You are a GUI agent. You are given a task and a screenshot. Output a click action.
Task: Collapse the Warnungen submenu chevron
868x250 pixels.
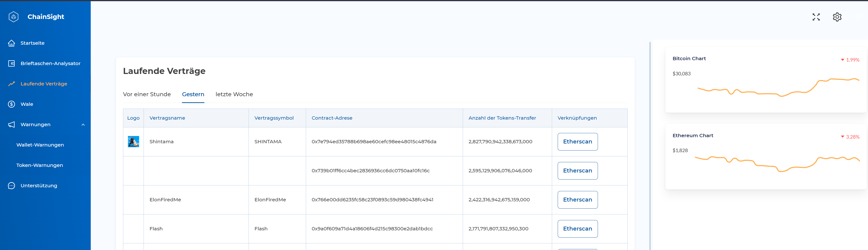click(83, 125)
